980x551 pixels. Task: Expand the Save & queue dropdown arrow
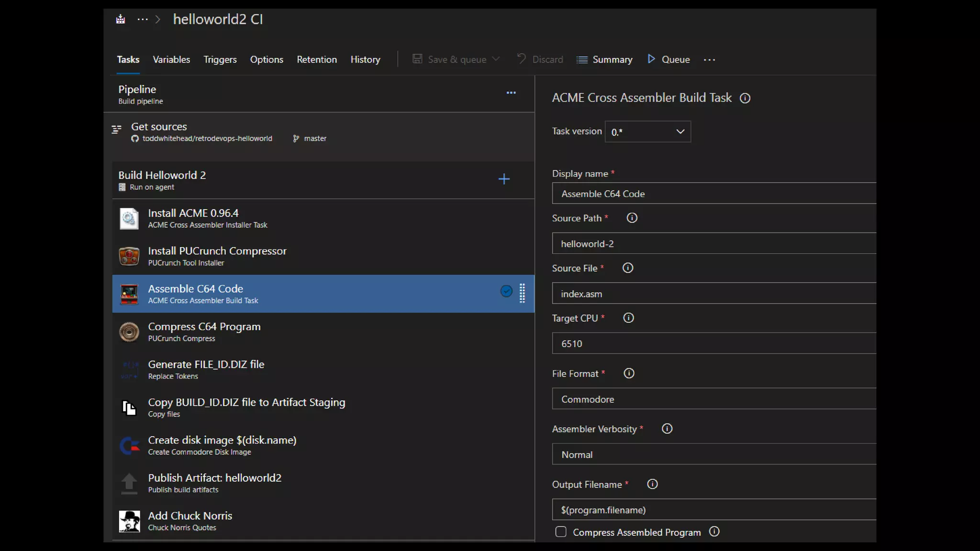click(x=496, y=59)
